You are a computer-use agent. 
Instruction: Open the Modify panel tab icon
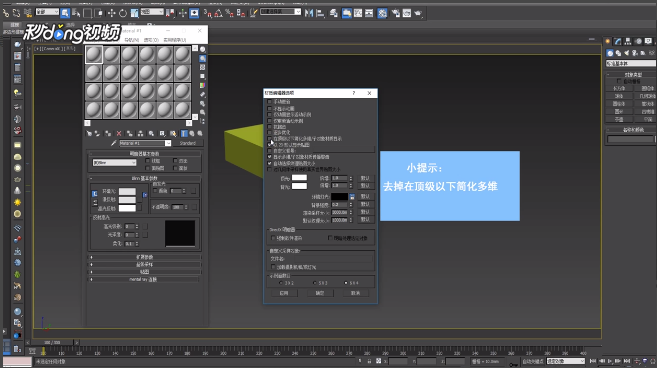point(618,41)
